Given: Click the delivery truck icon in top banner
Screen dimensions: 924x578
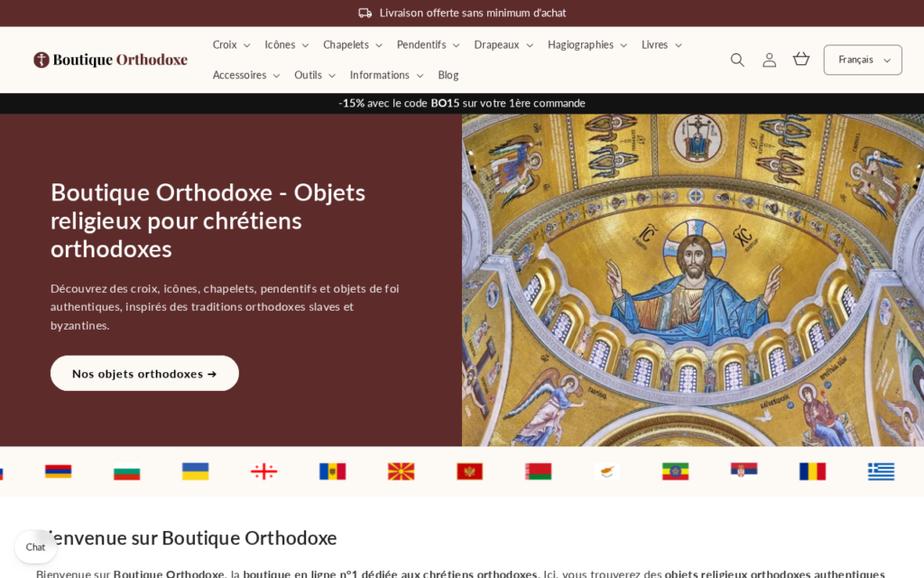Looking at the screenshot, I should tap(365, 13).
